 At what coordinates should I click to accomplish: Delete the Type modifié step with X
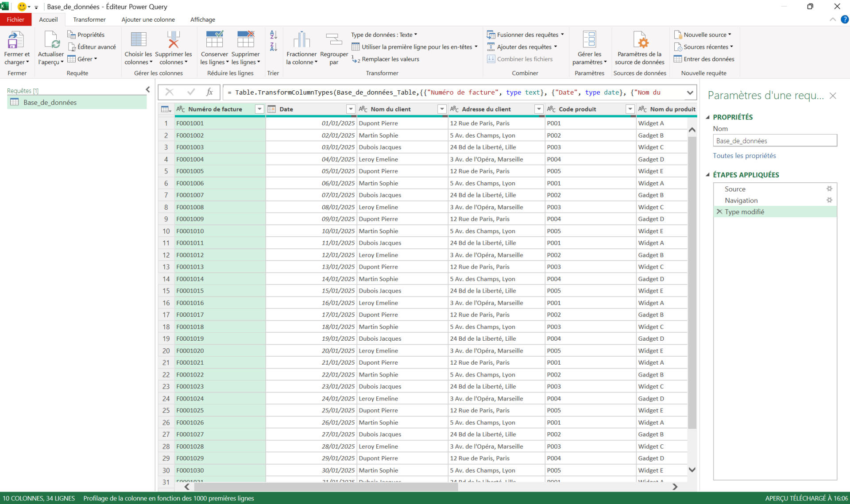point(719,212)
